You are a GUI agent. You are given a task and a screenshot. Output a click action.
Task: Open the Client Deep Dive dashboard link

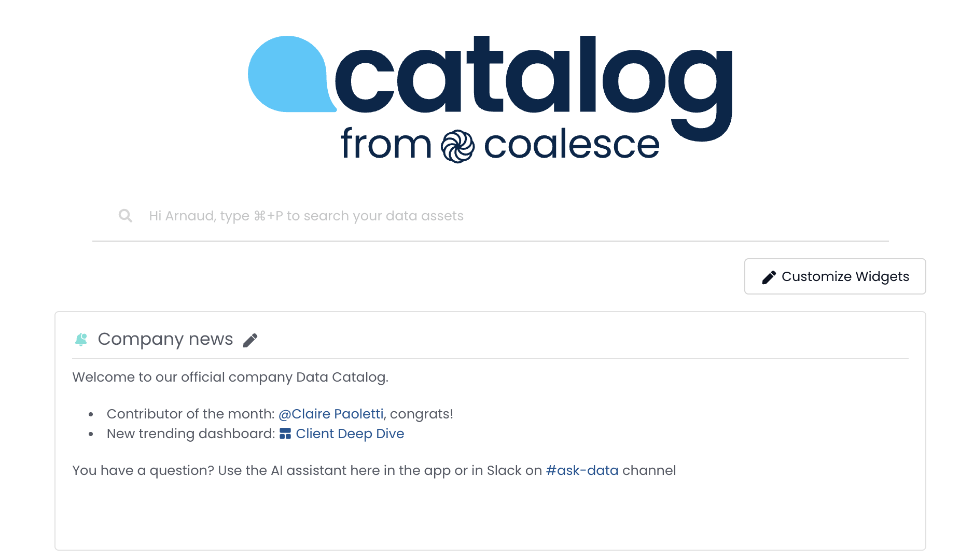[350, 433]
